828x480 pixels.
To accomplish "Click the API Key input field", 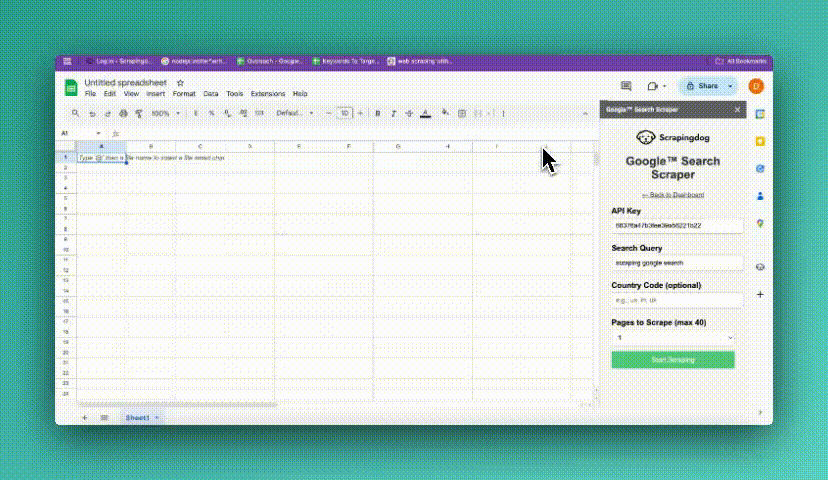I will click(x=677, y=225).
